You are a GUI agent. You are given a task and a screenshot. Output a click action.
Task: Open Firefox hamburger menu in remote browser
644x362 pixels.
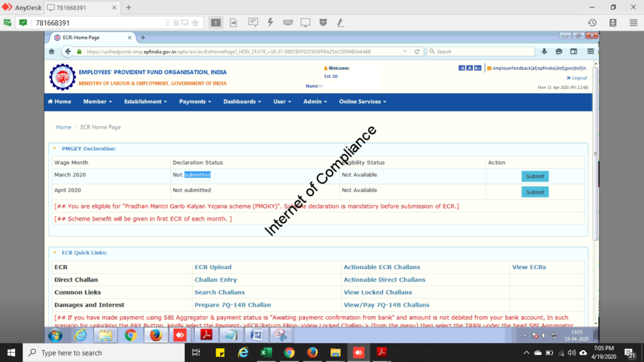[591, 52]
